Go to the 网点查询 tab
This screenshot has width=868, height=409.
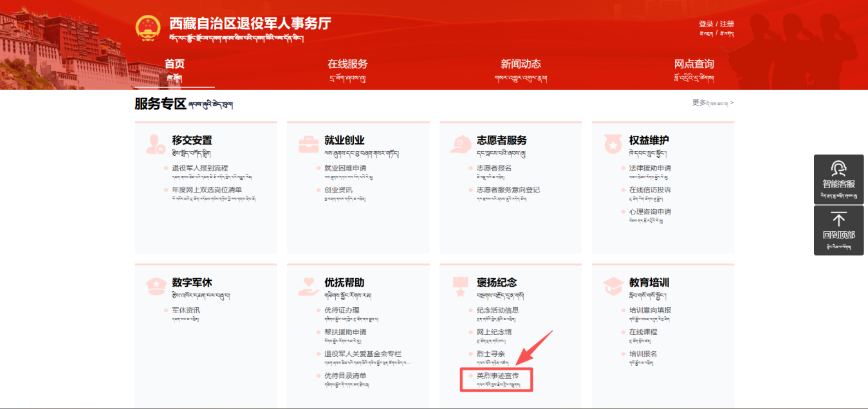click(x=694, y=64)
